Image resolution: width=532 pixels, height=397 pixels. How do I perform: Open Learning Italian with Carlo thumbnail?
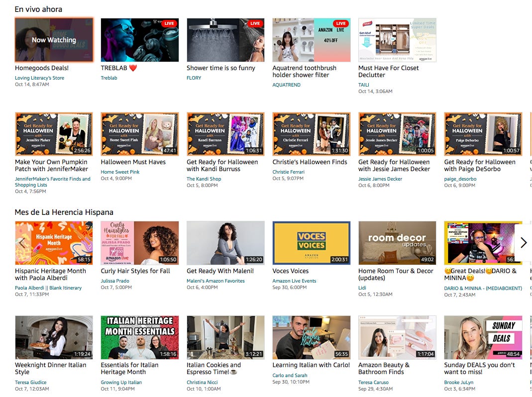[x=311, y=337]
